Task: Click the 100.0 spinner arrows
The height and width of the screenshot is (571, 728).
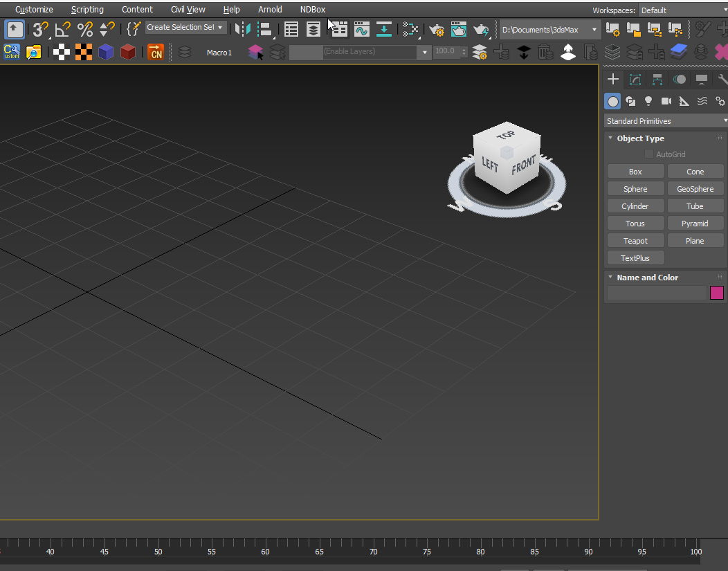Action: click(x=464, y=52)
